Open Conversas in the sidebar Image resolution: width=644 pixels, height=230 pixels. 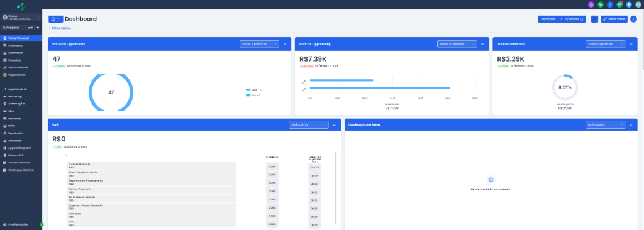[21, 45]
